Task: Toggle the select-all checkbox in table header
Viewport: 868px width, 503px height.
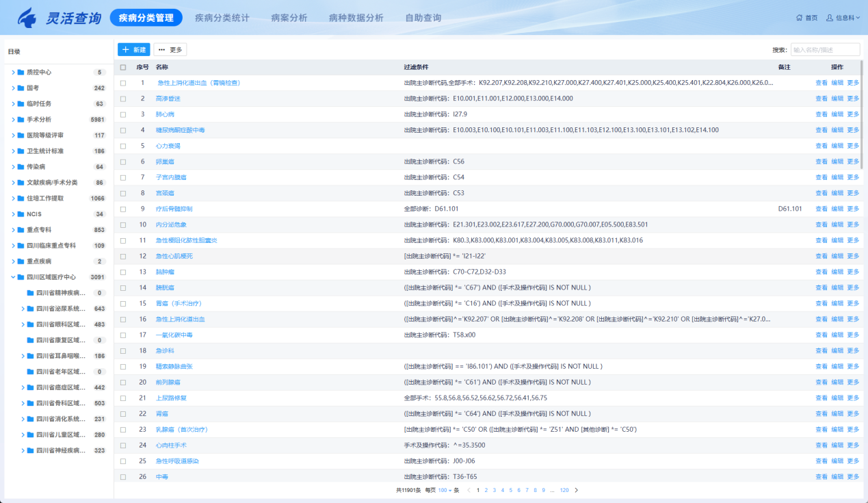Action: 123,67
